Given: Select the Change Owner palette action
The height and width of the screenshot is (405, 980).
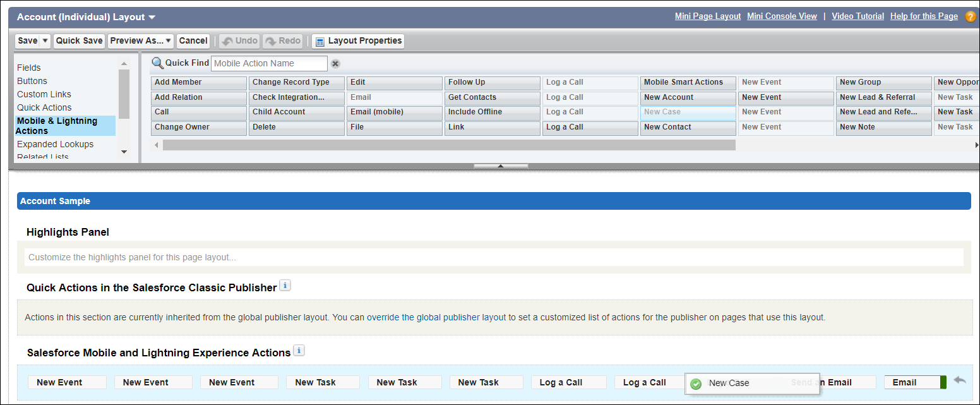Looking at the screenshot, I should tap(199, 128).
